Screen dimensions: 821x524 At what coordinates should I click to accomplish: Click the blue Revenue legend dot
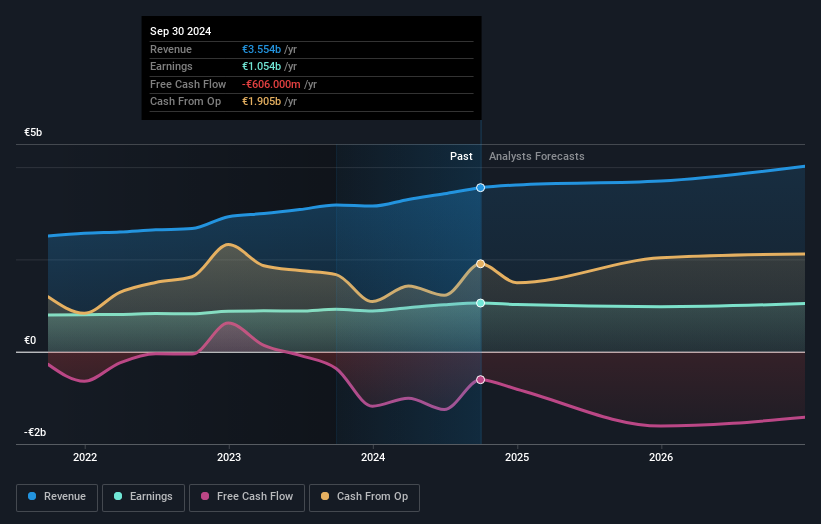[x=32, y=496]
